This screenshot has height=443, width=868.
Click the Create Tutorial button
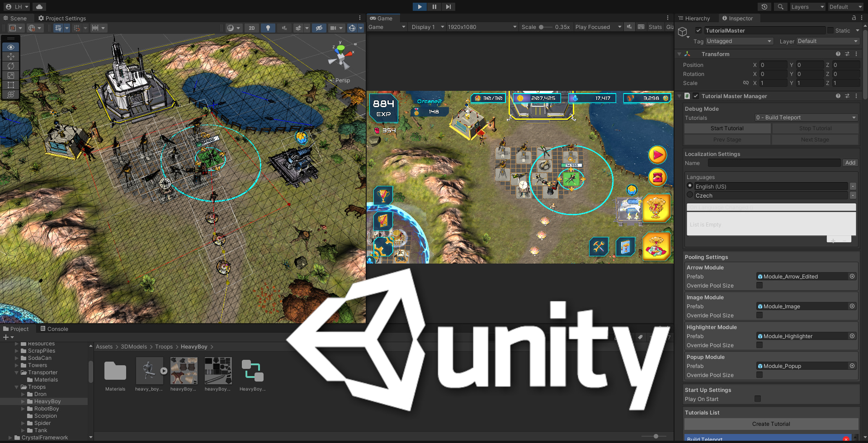point(771,424)
